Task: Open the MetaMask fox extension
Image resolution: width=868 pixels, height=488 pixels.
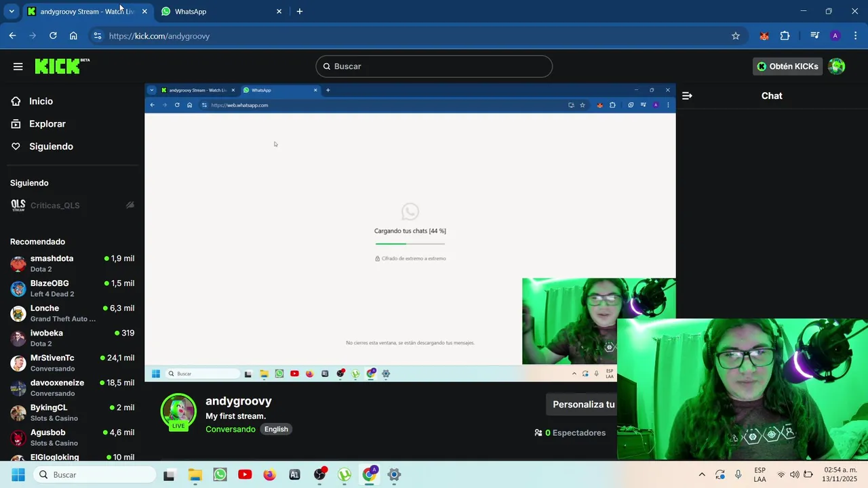Action: tap(764, 36)
